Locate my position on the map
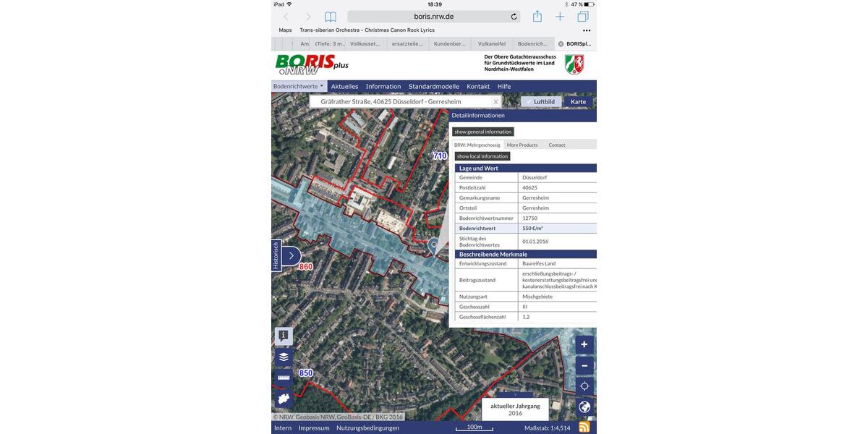This screenshot has width=868, height=434. [584, 386]
